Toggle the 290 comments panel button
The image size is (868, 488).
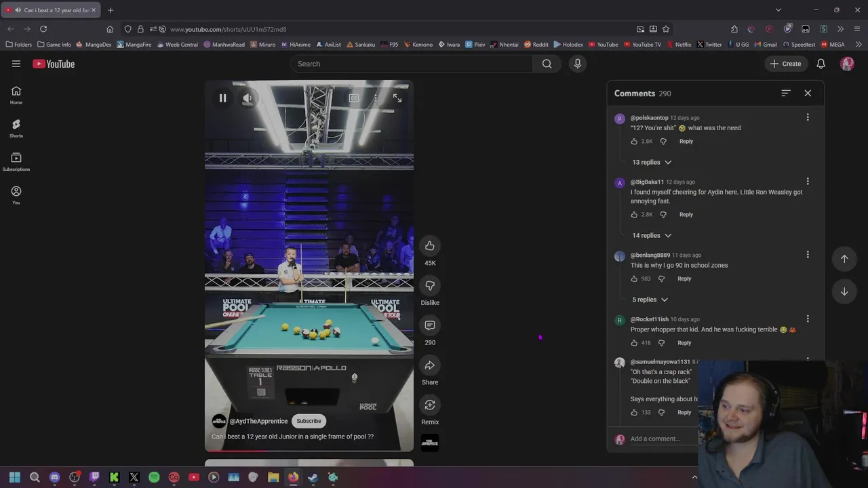coord(430,325)
